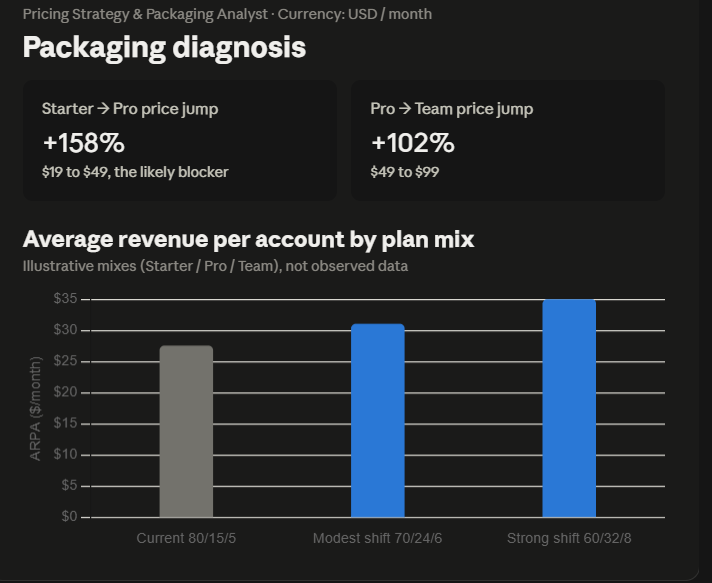Click the $0 y-axis tick label
The width and height of the screenshot is (712, 583).
pyautogui.click(x=69, y=516)
